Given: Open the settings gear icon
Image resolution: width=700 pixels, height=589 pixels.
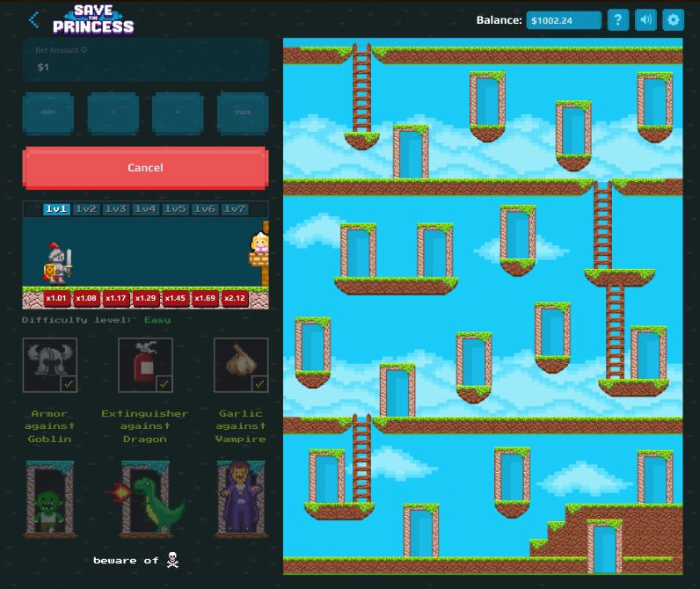Looking at the screenshot, I should tap(673, 19).
